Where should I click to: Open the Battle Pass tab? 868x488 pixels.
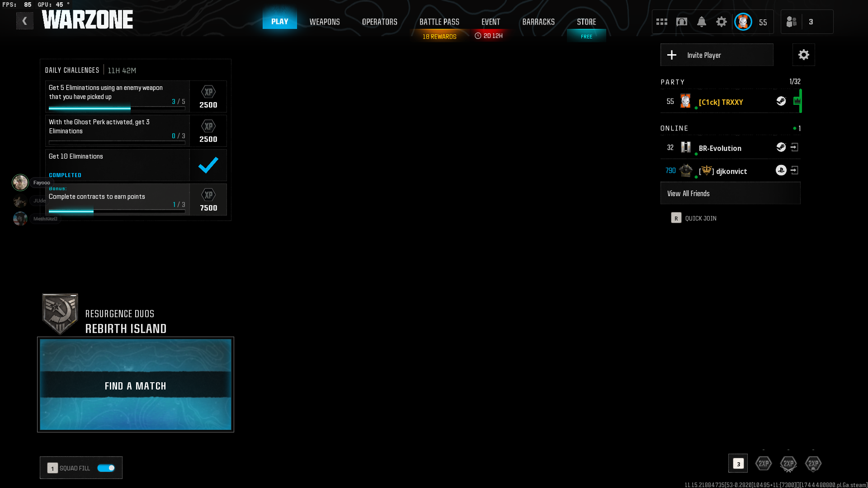tap(439, 22)
